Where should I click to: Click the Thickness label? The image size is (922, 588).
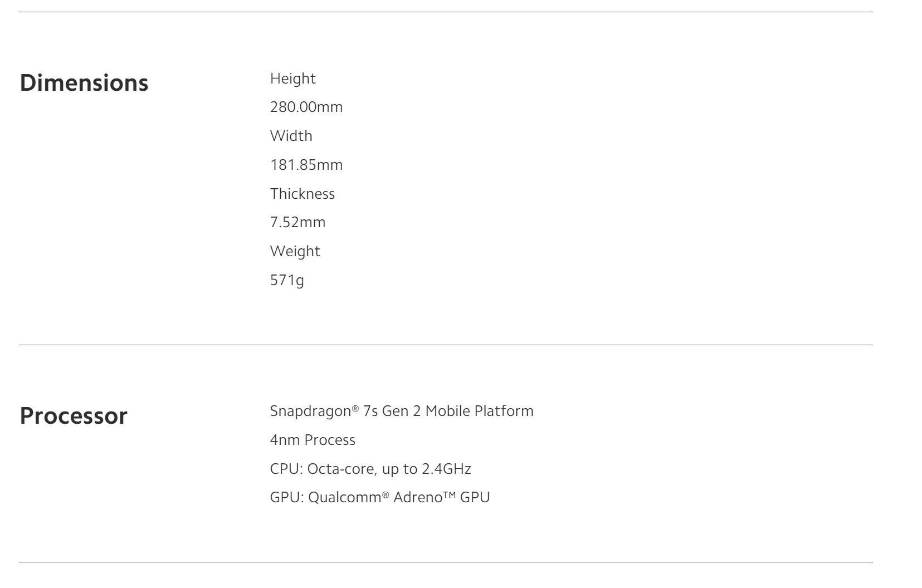302,194
